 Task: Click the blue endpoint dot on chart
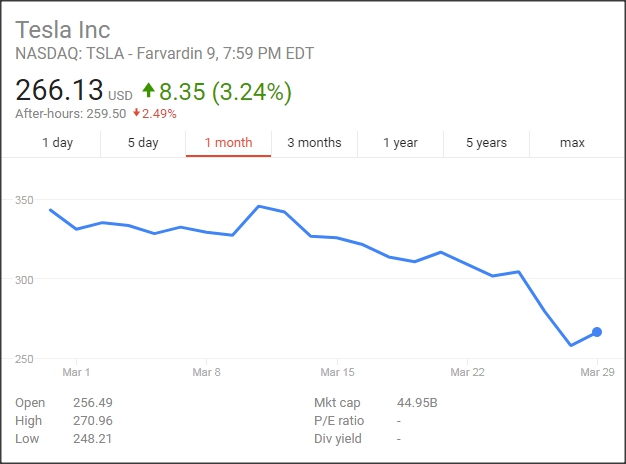(x=597, y=332)
